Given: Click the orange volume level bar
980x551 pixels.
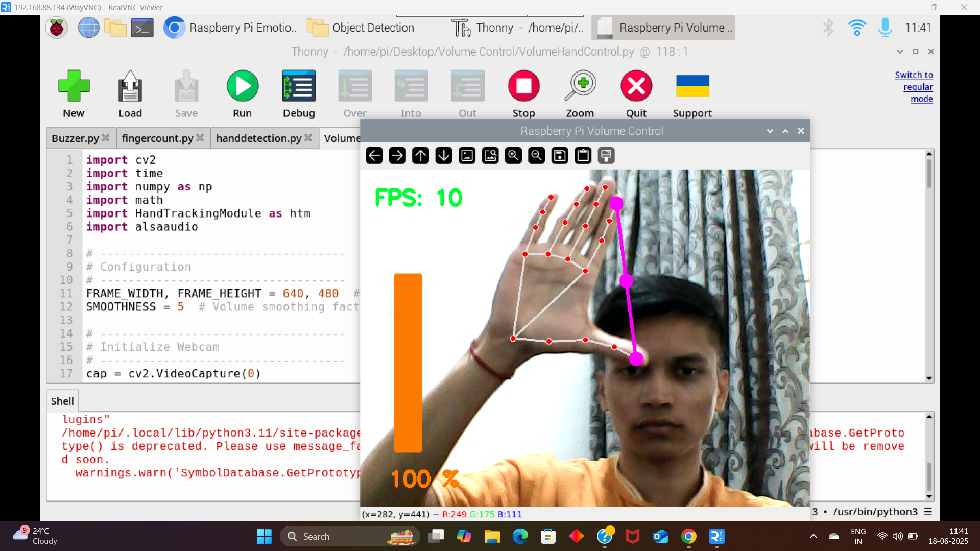Looking at the screenshot, I should 408,363.
